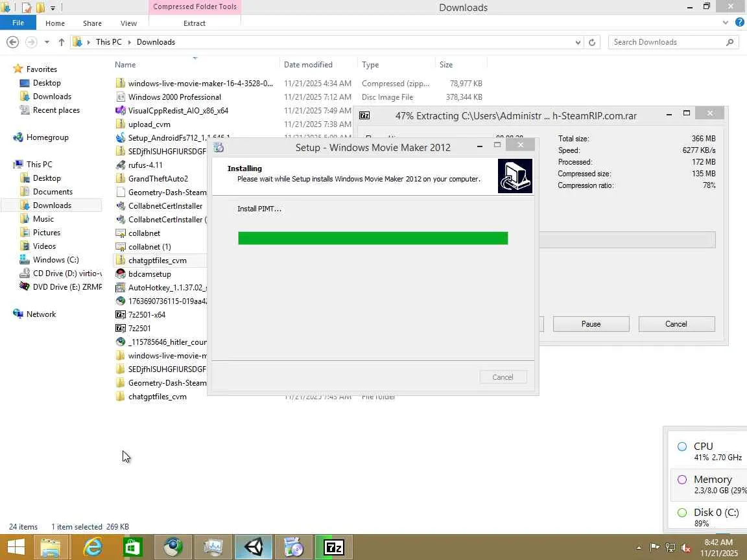Open the Movie Maker setup taskbar icon
747x560 pixels.
click(294, 547)
